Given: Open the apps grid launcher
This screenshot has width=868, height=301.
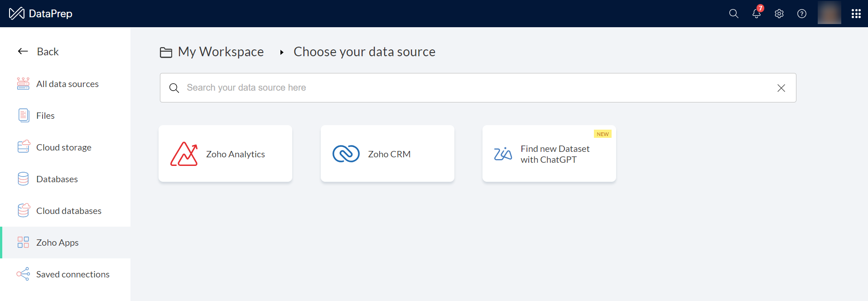Looking at the screenshot, I should [x=856, y=14].
